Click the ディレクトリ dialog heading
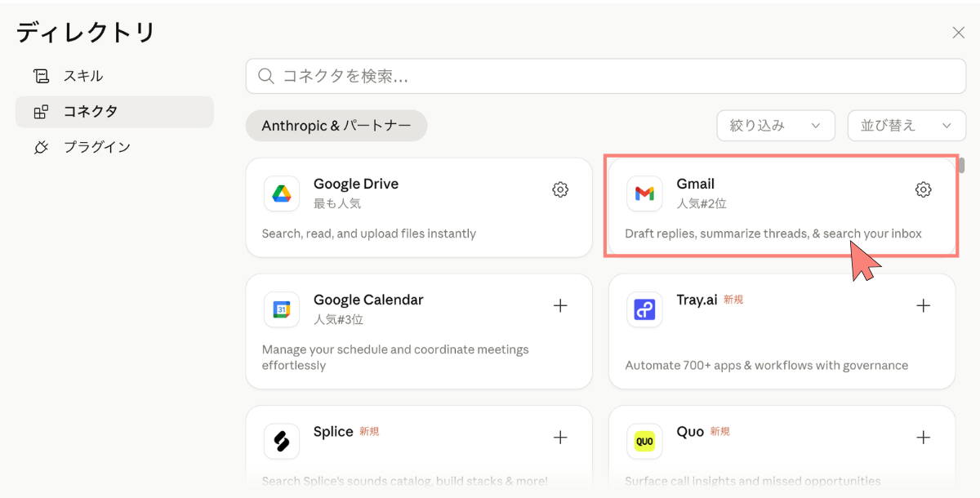 (x=86, y=33)
